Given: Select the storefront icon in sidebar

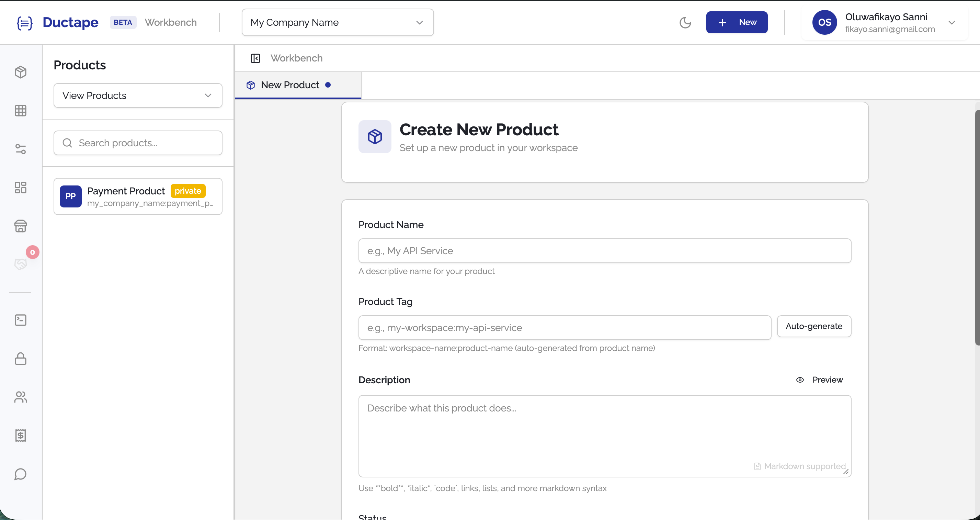Looking at the screenshot, I should tap(21, 226).
